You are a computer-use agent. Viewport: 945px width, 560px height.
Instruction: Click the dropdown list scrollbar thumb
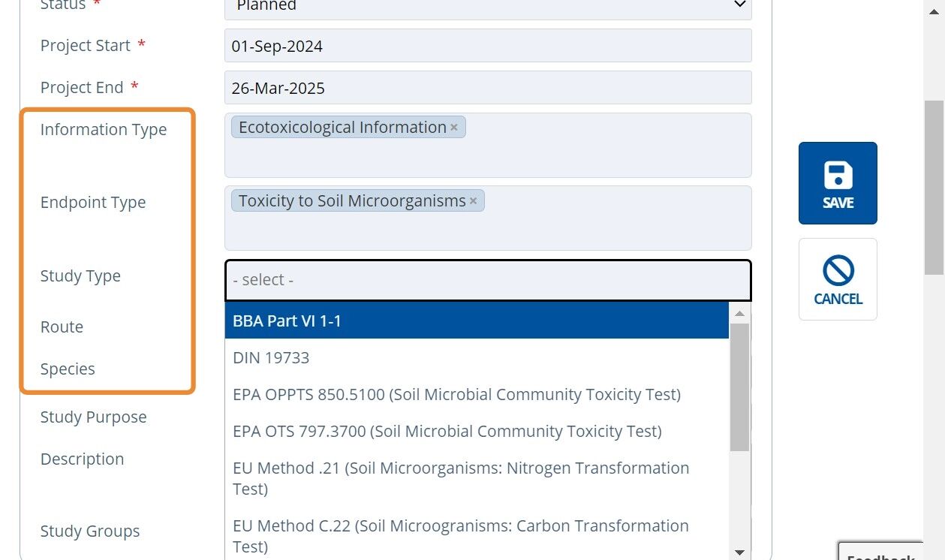(x=739, y=387)
